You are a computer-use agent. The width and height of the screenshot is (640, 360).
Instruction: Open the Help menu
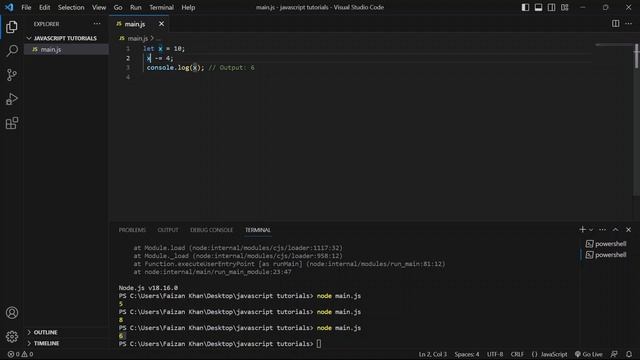(x=188, y=7)
